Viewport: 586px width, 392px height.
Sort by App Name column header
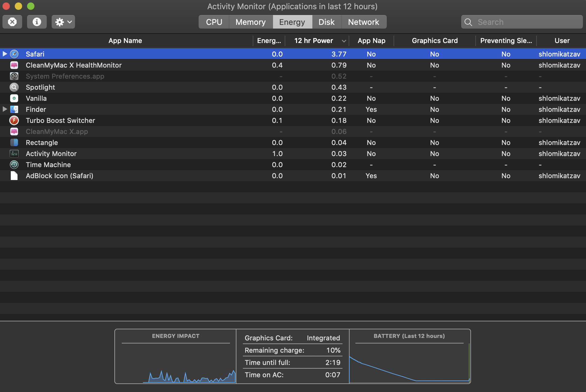click(x=125, y=41)
